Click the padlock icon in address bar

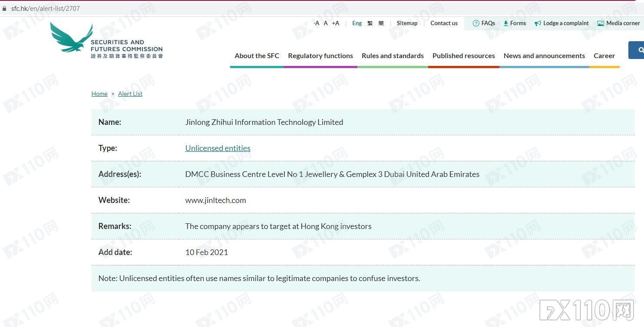click(5, 9)
